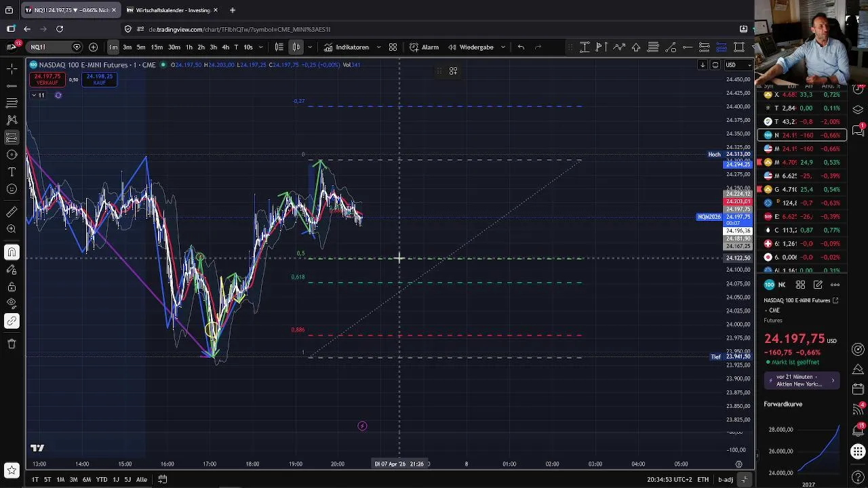Open the USD currency dropdown

(738, 65)
